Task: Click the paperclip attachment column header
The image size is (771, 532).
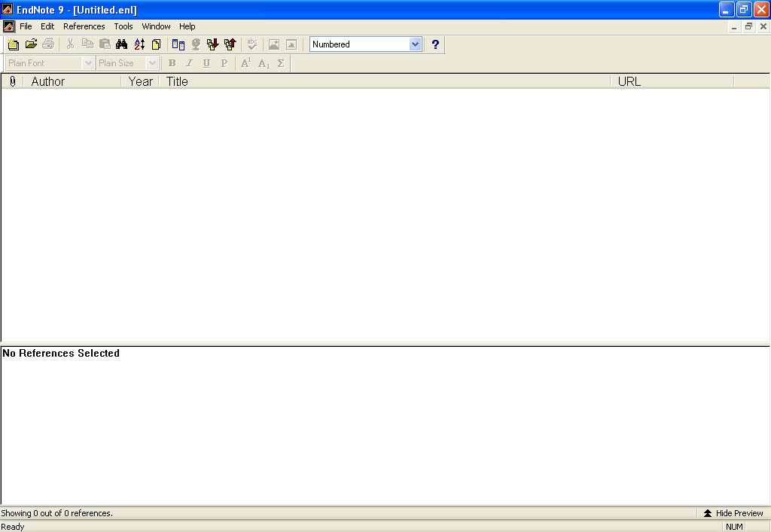Action: [x=12, y=81]
